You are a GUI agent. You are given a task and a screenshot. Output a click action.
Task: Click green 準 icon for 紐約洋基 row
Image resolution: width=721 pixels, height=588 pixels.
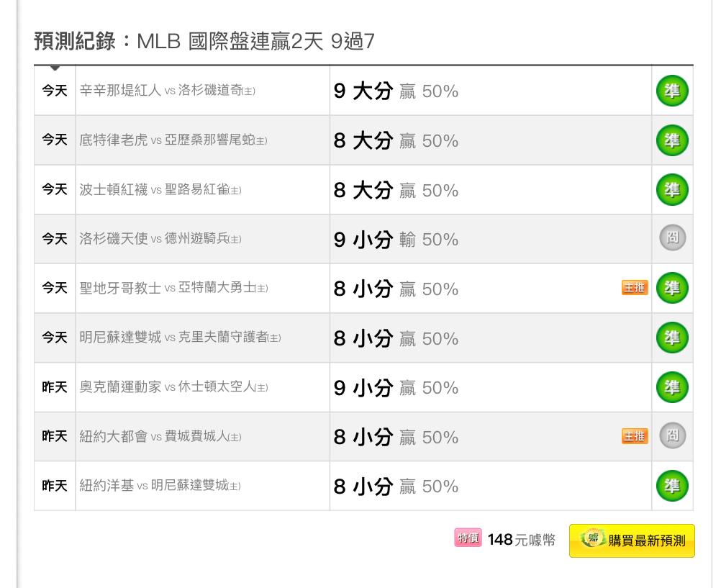[672, 486]
